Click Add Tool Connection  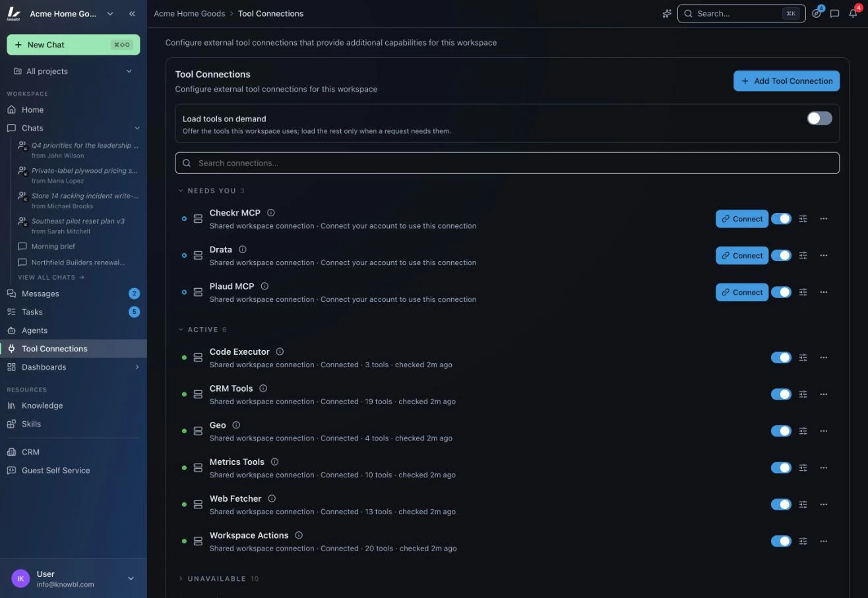click(x=786, y=81)
